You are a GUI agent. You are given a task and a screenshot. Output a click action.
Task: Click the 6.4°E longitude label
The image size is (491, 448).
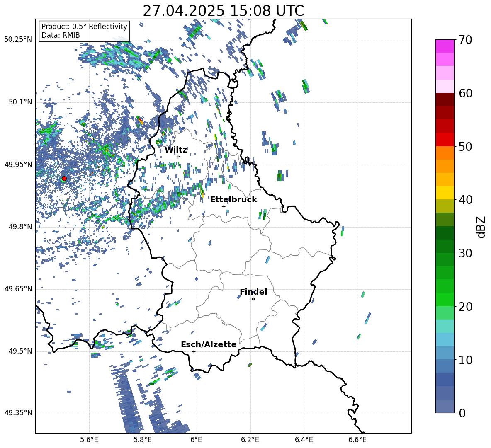pos(304,440)
